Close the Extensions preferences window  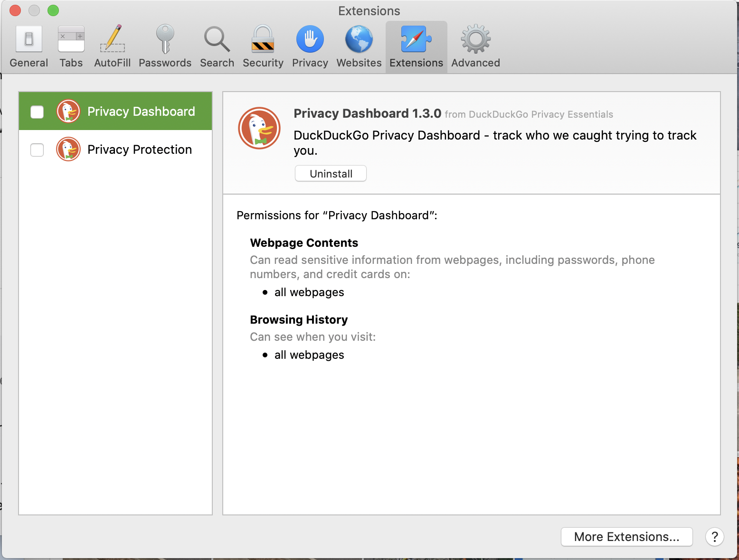(15, 10)
